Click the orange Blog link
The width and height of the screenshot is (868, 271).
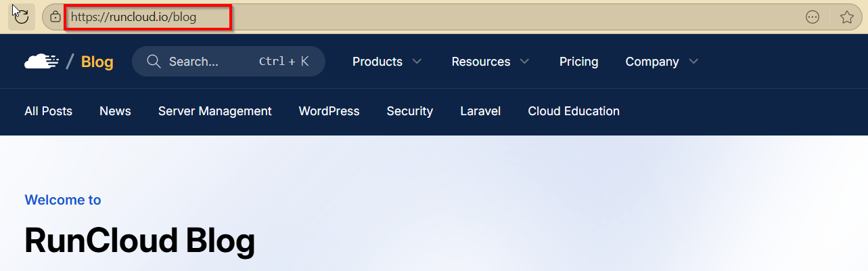tap(97, 62)
